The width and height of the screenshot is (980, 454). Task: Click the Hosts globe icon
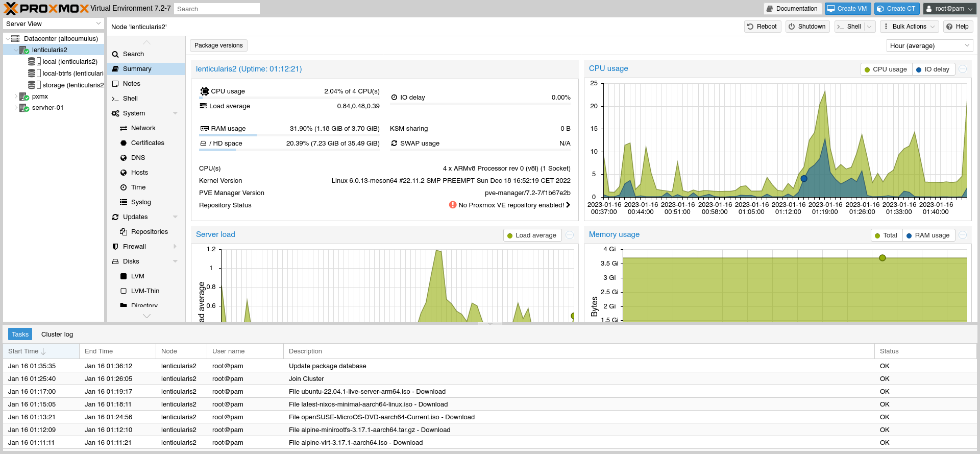124,173
